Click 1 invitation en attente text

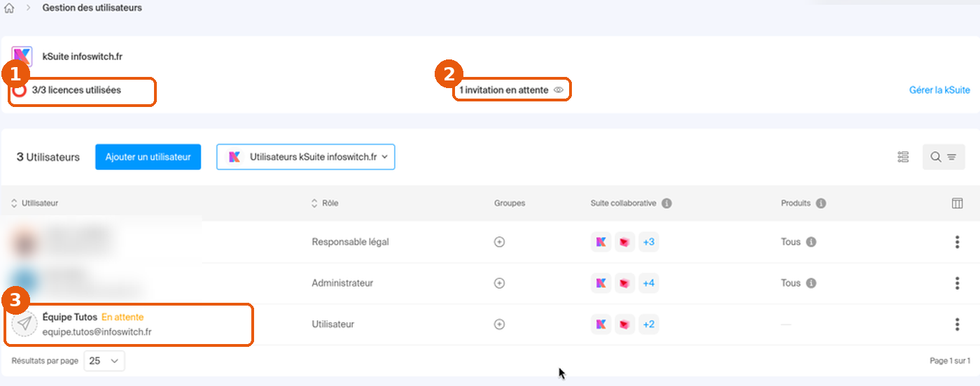coord(504,90)
